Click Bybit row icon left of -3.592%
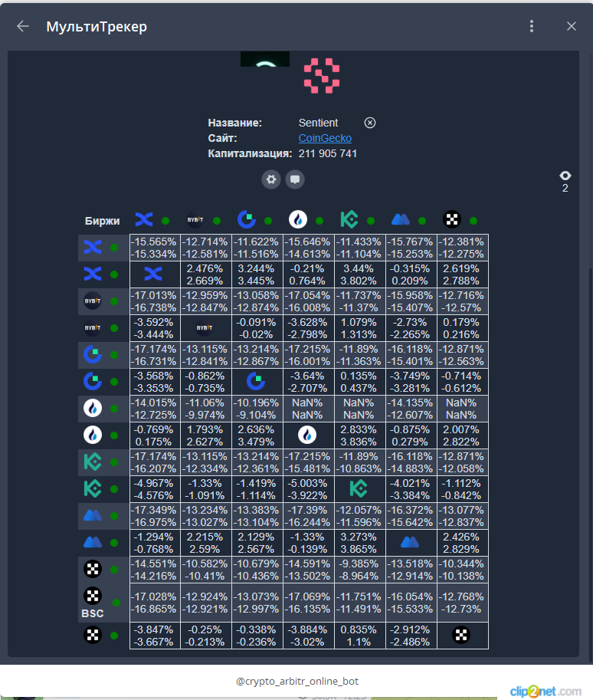Image resolution: width=593 pixels, height=700 pixels. tap(93, 327)
